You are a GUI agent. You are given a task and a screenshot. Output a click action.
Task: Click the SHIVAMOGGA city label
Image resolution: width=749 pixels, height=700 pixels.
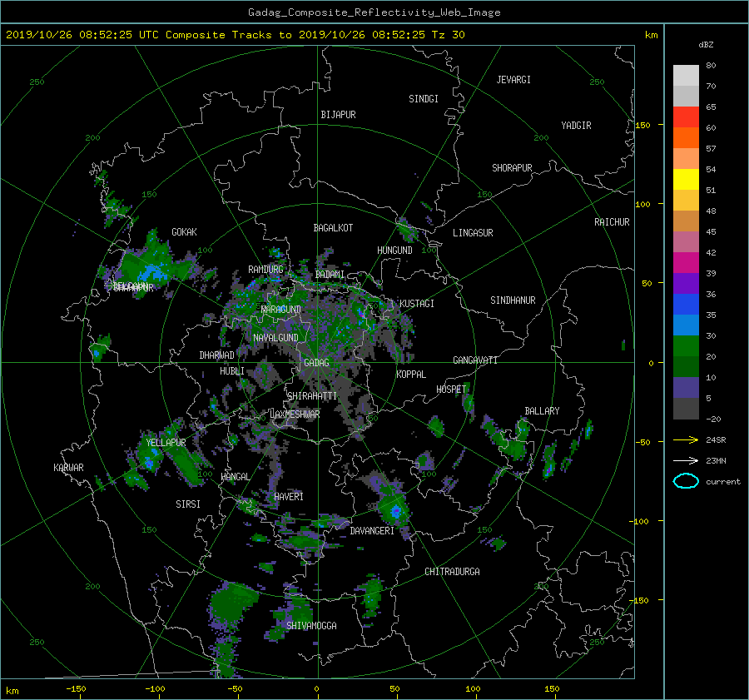[x=311, y=626]
